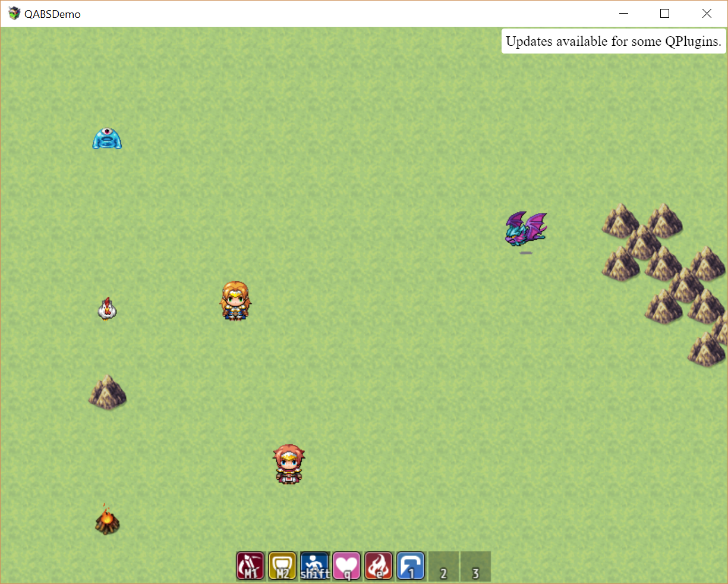Viewport: 728px width, 584px height.
Task: Target the purple winged dragon
Action: (x=525, y=229)
